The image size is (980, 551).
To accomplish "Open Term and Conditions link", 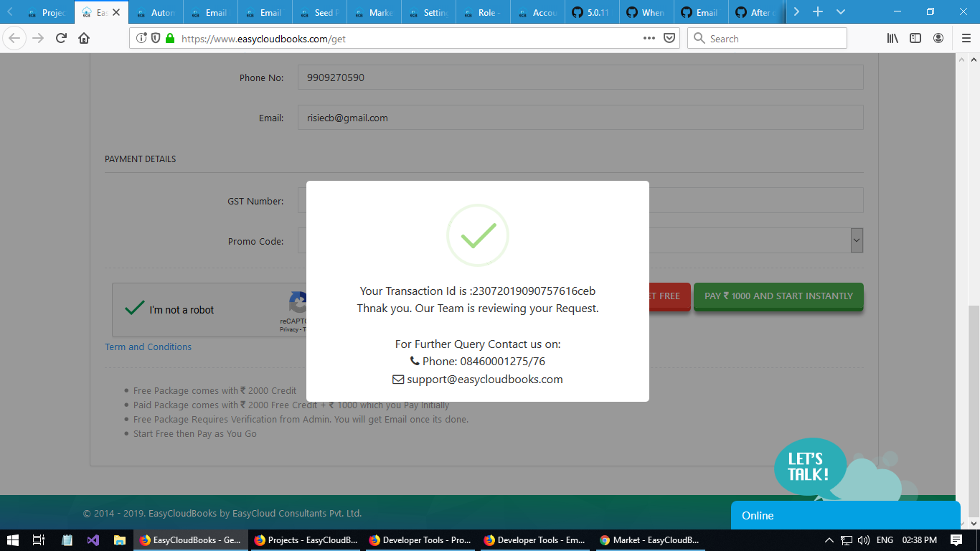I will pyautogui.click(x=149, y=347).
